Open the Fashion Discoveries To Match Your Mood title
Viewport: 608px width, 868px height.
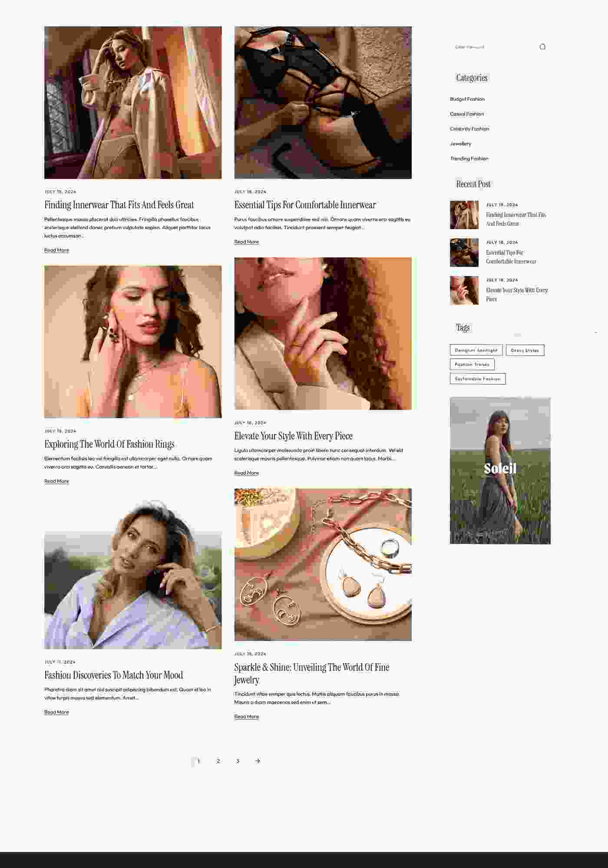[114, 675]
